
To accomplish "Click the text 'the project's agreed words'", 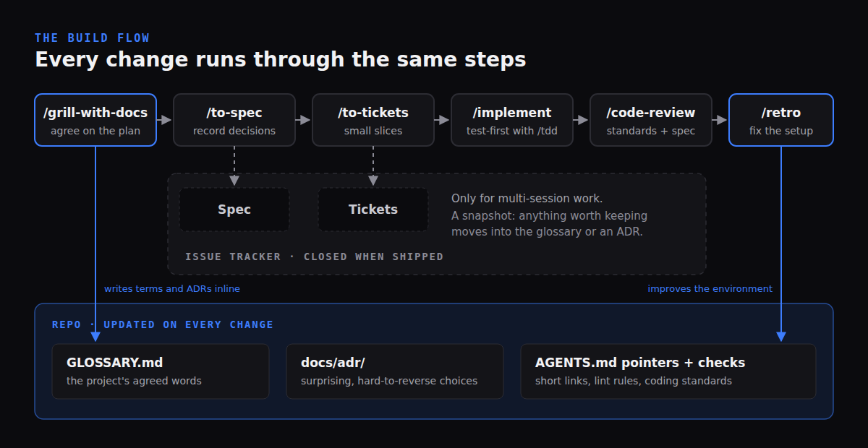I will (x=134, y=381).
